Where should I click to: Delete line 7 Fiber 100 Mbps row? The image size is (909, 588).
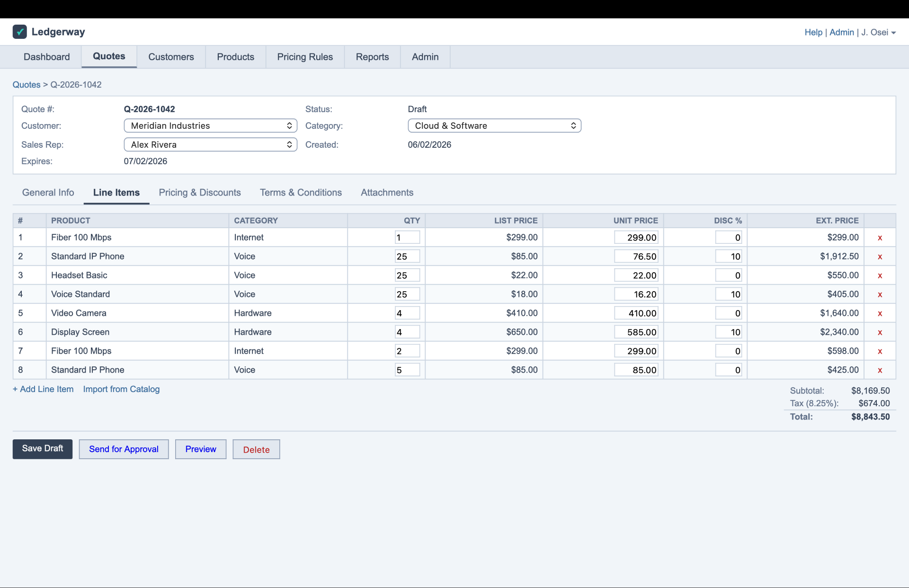880,351
